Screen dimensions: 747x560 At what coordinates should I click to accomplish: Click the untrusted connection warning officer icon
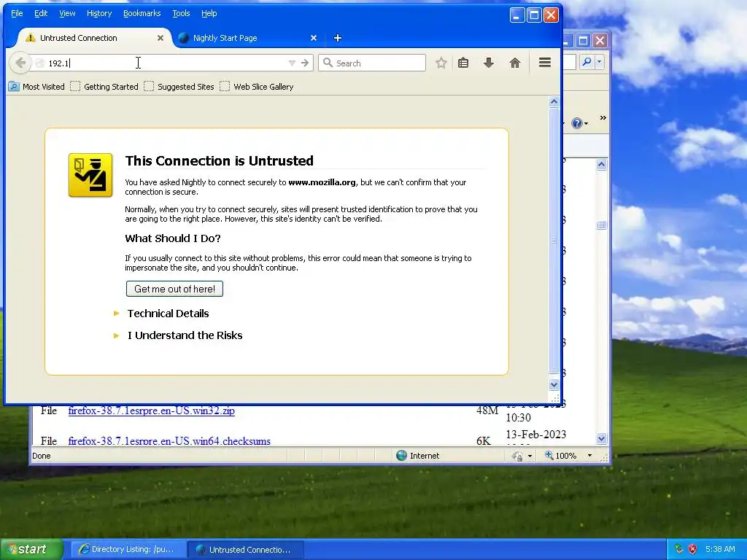[90, 175]
